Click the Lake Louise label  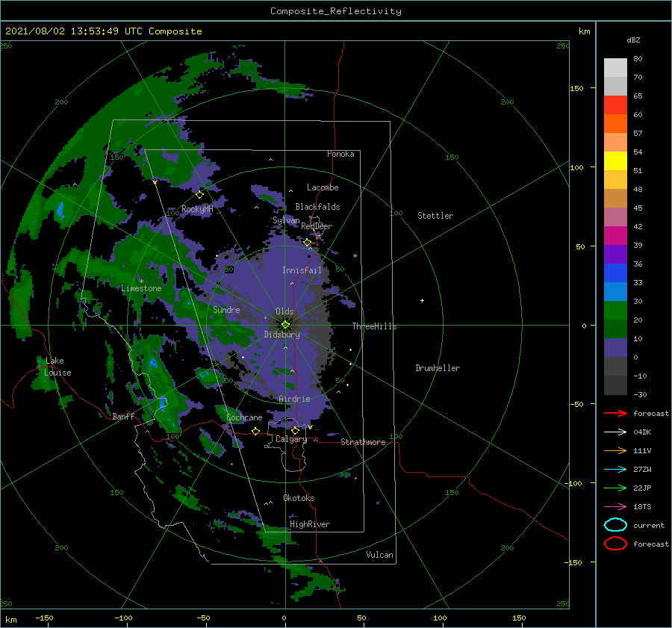(57, 367)
